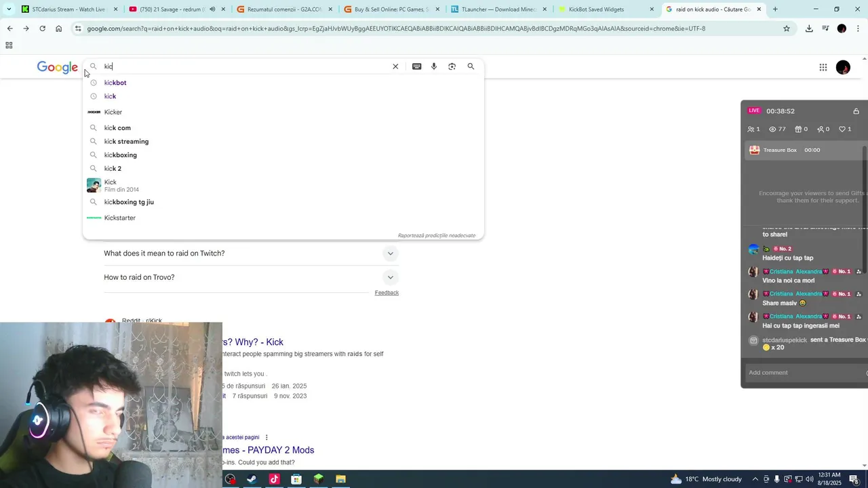Click the audience people count in overlay
Screen dimensions: 868x488
[753, 129]
